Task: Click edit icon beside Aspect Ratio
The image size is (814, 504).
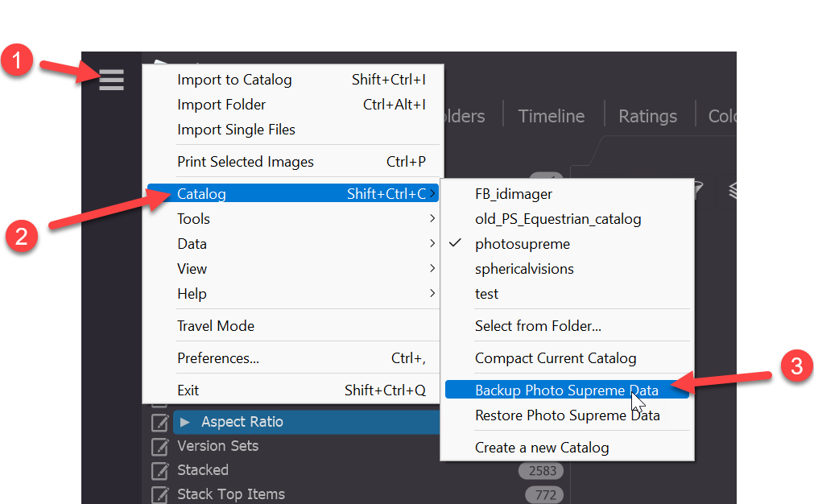Action: (160, 422)
